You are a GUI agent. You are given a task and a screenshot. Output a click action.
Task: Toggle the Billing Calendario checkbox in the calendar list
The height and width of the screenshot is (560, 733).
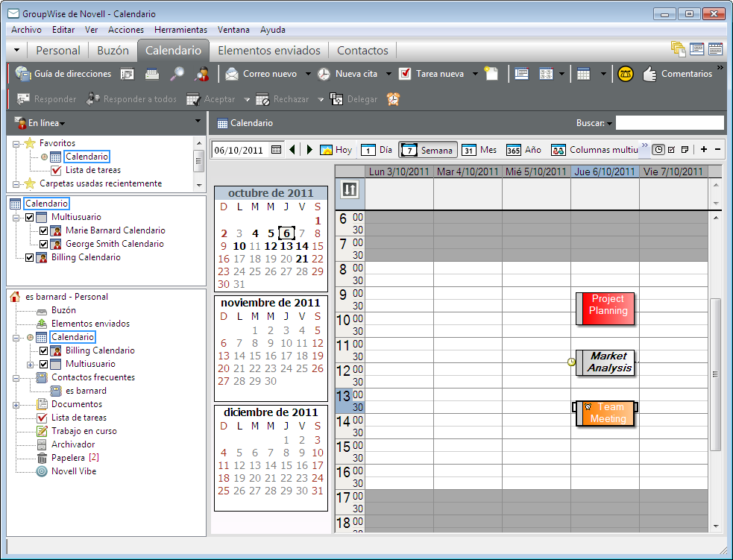[x=30, y=257]
